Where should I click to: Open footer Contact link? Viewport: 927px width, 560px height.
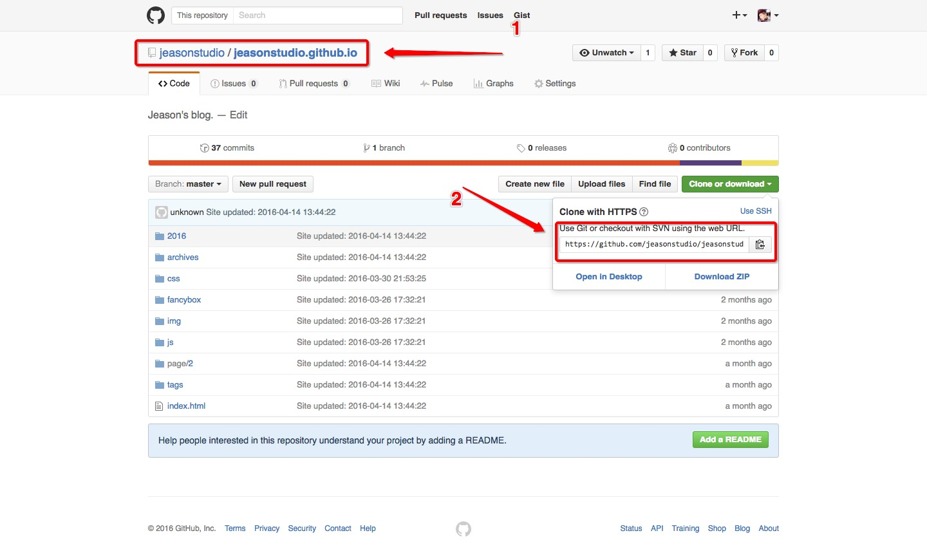coord(338,528)
